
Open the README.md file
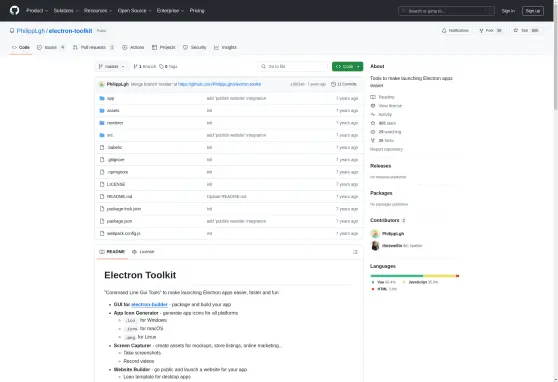pyautogui.click(x=120, y=197)
